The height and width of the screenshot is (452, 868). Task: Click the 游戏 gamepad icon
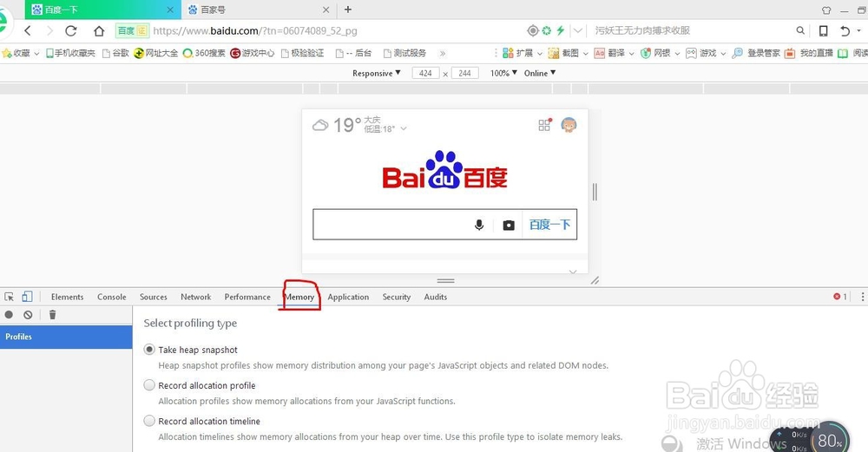tap(692, 53)
